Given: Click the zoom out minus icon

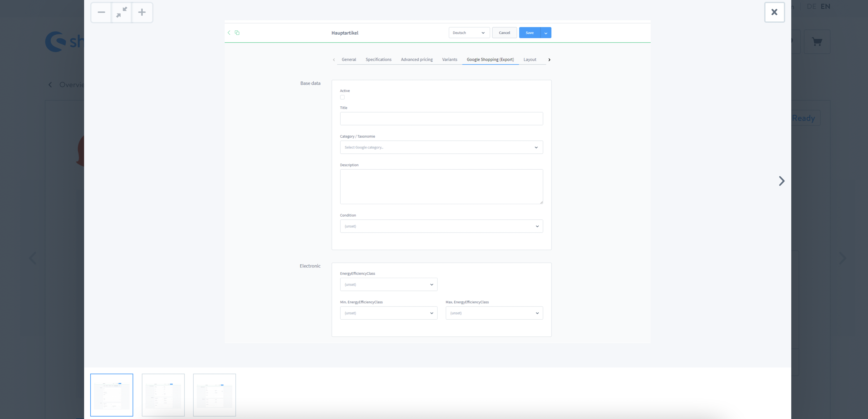Looking at the screenshot, I should pyautogui.click(x=101, y=13).
